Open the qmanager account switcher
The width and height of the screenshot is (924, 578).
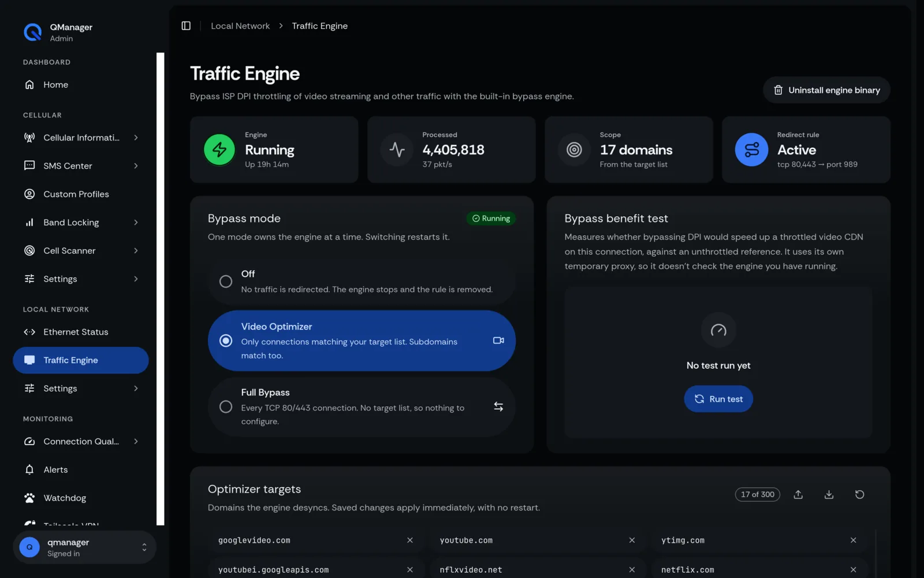coord(84,547)
